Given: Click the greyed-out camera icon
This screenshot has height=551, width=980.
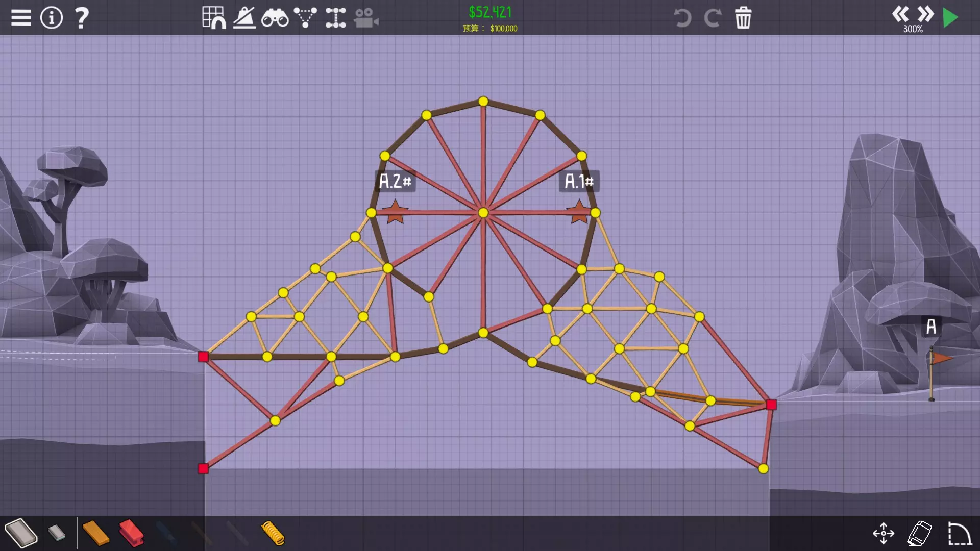Looking at the screenshot, I should (366, 18).
